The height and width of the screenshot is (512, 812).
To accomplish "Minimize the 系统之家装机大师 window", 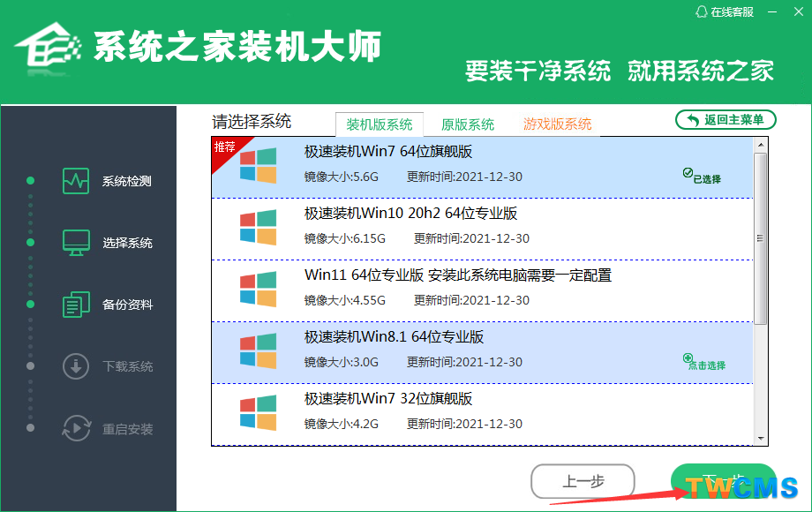I will click(772, 11).
